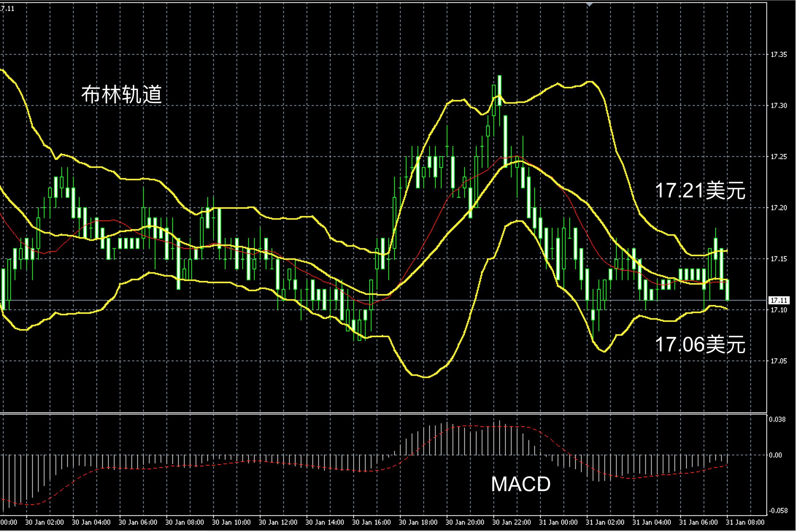Click the 31 Jan 04:00 time label
Screen dimensions: 797x532
[x=652, y=523]
